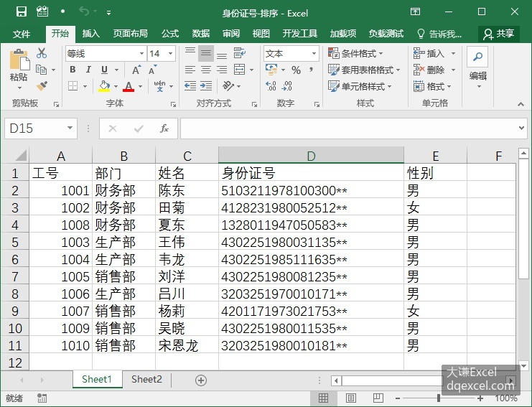Switch to 插入 ribbon tab
Viewport: 532px width, 407px height.
click(90, 33)
